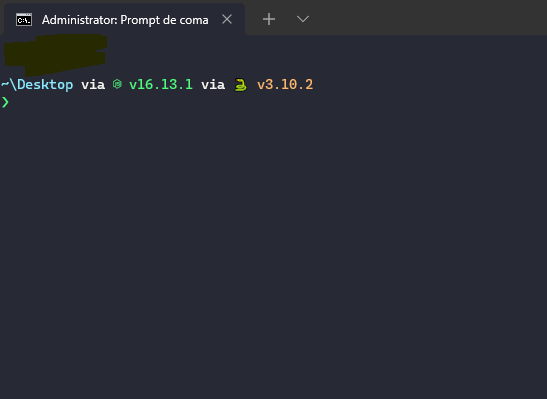Click the v16.13.1 Node version text

(x=161, y=84)
